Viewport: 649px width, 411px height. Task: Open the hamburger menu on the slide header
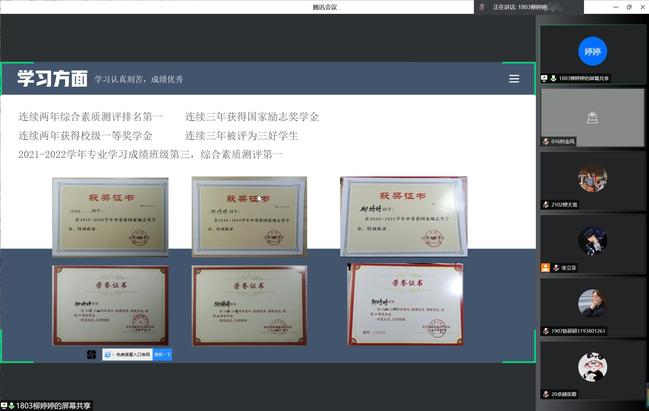point(514,78)
